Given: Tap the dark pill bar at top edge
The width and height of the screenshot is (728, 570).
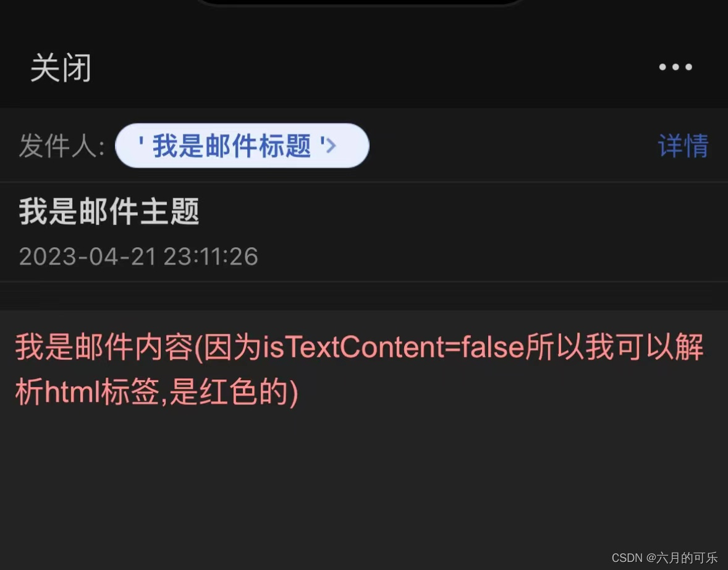Looking at the screenshot, I should point(361,2).
